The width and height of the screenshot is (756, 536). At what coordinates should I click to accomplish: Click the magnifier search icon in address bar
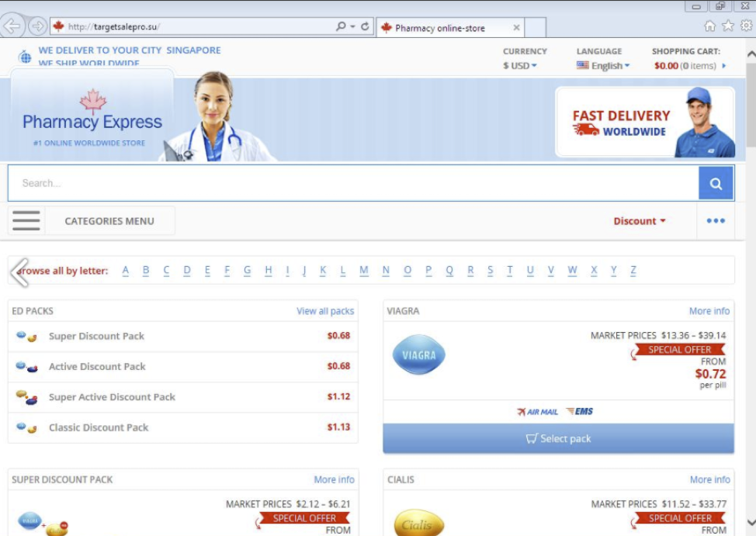point(341,26)
